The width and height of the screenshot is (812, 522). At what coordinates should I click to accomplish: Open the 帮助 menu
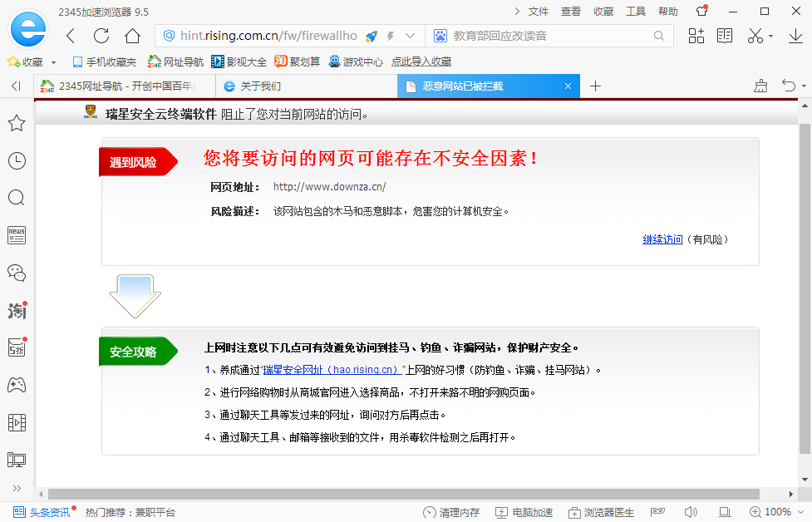click(x=668, y=12)
